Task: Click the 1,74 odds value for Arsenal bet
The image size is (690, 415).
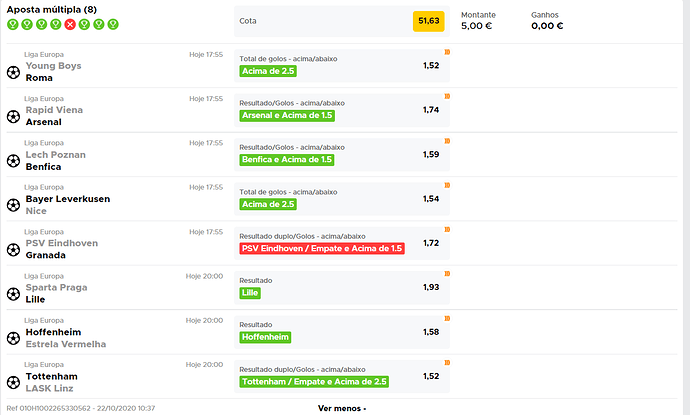Action: 431,110
